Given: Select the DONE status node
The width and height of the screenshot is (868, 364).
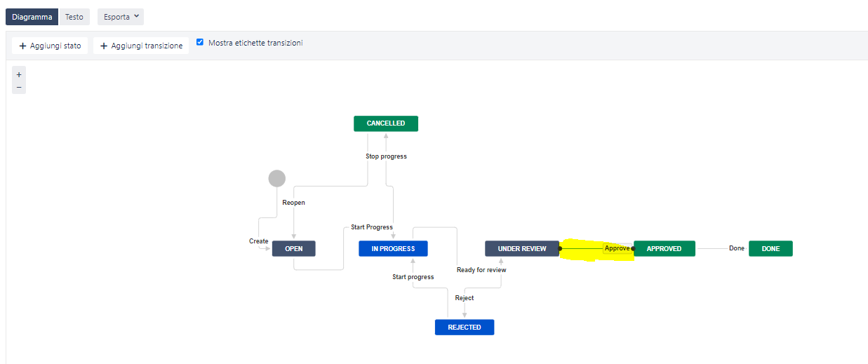Looking at the screenshot, I should (770, 248).
